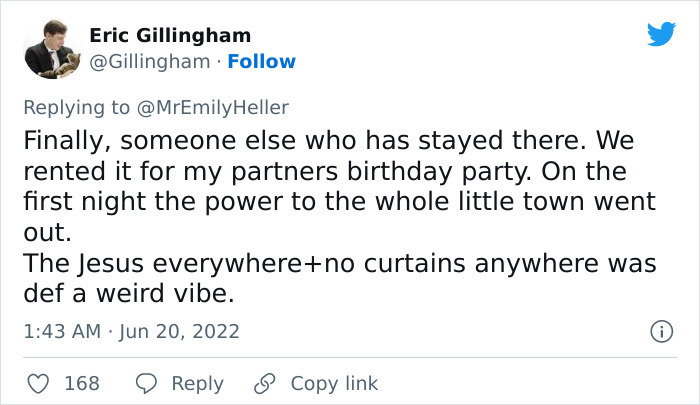Select the Copy link text

(334, 383)
